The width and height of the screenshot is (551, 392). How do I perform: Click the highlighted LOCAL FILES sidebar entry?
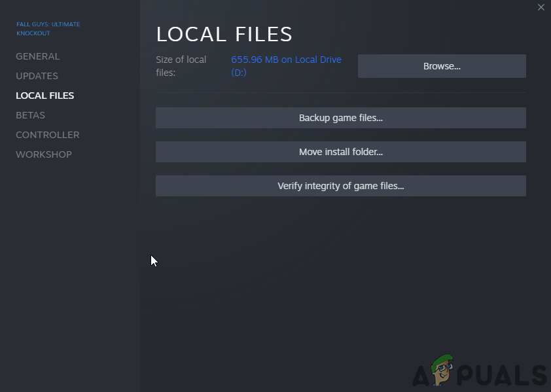coord(44,96)
